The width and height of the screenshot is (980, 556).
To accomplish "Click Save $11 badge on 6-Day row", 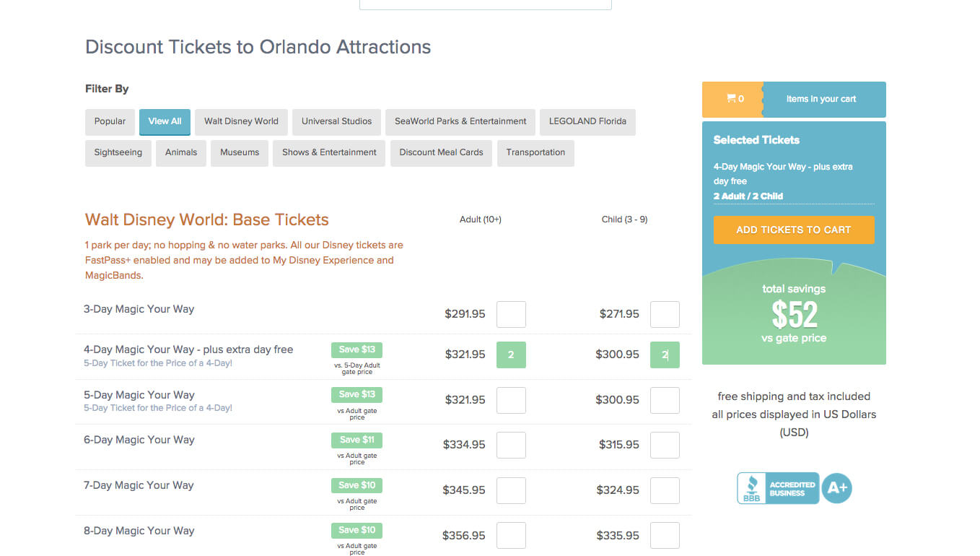I will tap(357, 440).
